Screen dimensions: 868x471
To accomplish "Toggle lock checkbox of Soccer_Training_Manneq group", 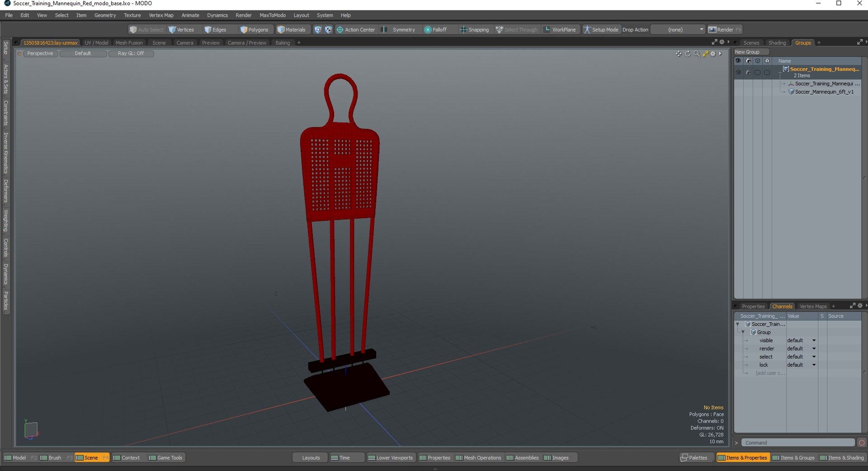I will (767, 72).
